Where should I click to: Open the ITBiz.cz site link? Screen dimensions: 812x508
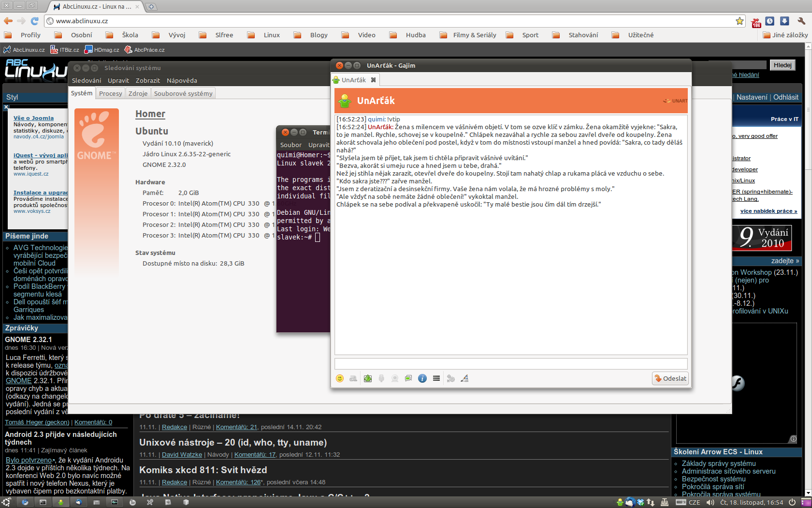pos(65,50)
